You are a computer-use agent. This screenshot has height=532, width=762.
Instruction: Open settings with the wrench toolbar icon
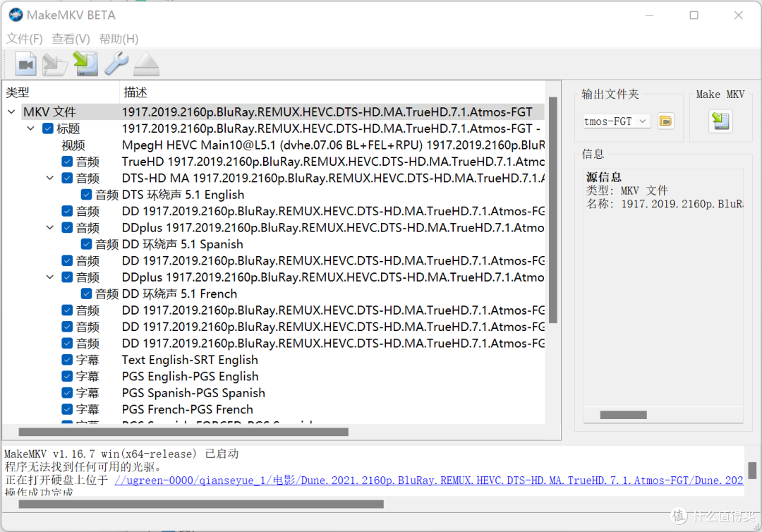116,64
